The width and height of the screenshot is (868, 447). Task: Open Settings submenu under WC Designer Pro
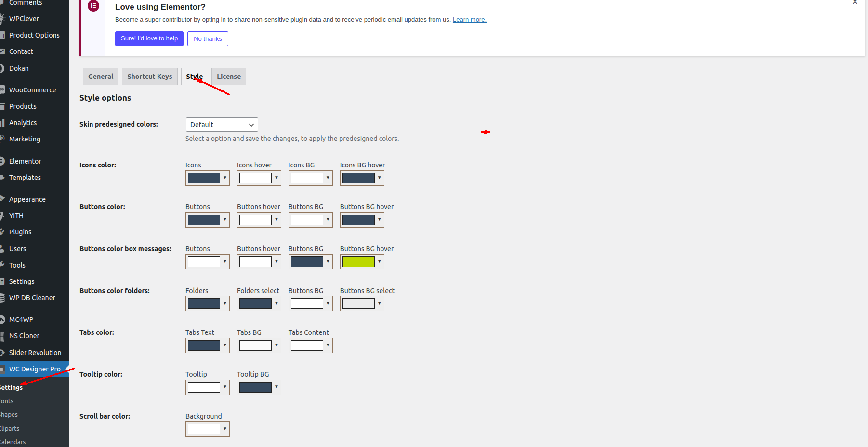pyautogui.click(x=12, y=387)
